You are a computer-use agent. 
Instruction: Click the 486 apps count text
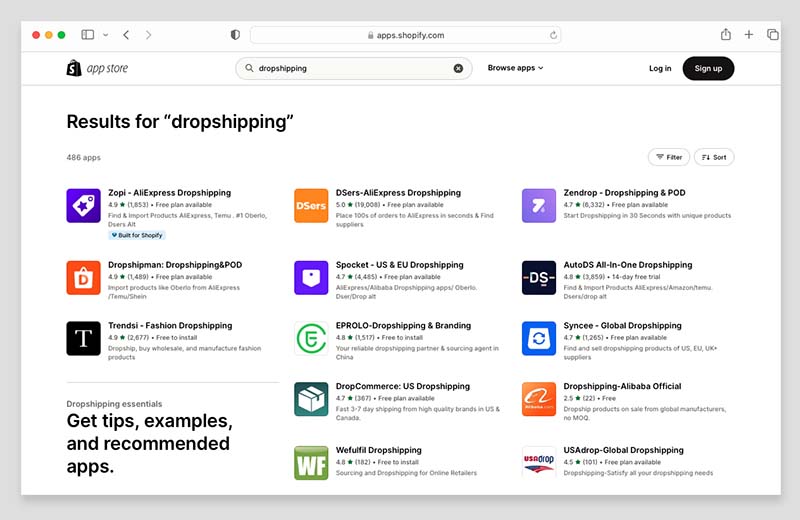(x=83, y=158)
